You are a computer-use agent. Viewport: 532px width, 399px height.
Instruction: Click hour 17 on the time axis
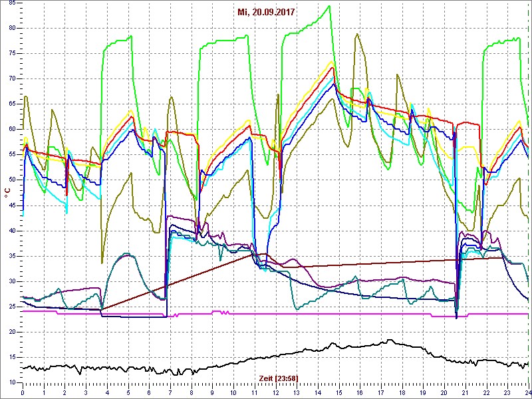pyautogui.click(x=380, y=392)
